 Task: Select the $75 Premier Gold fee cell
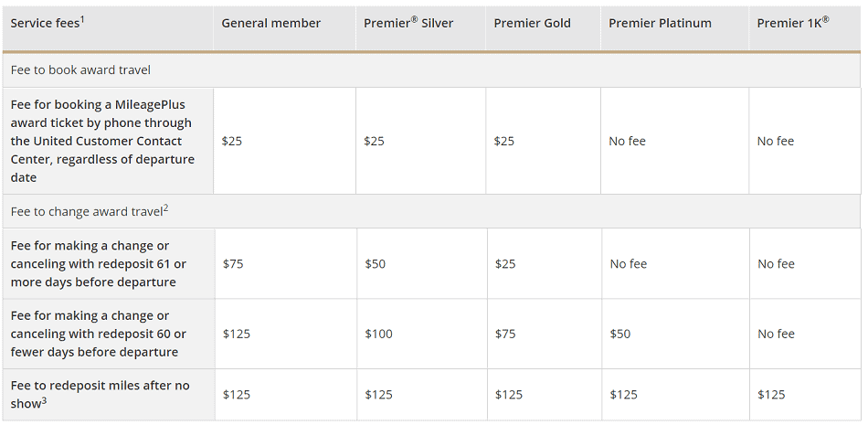[x=505, y=335]
